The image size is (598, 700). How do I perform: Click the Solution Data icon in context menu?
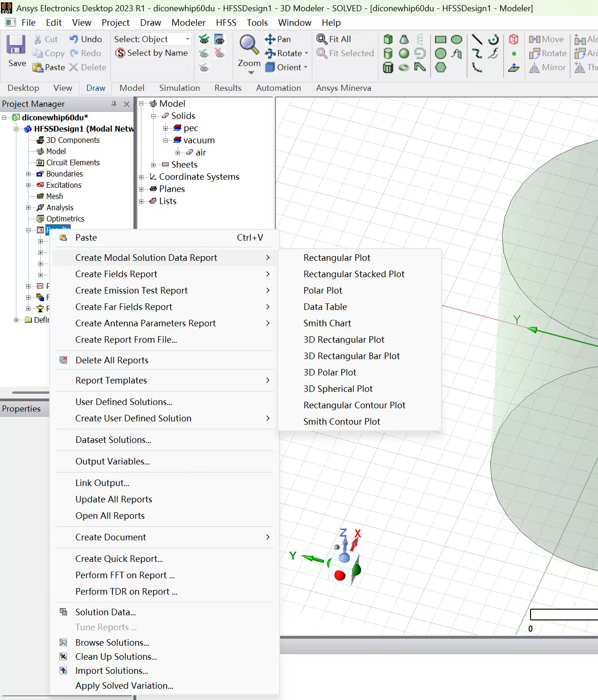click(64, 612)
